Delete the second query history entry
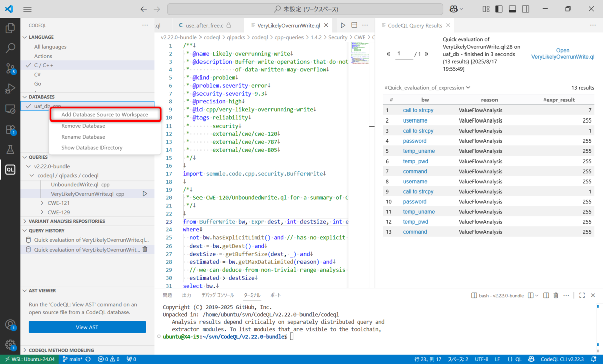The height and width of the screenshot is (364, 603). [145, 250]
